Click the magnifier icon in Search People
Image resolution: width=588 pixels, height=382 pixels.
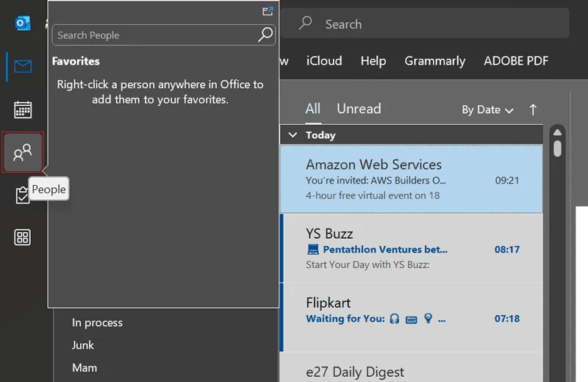click(x=265, y=35)
